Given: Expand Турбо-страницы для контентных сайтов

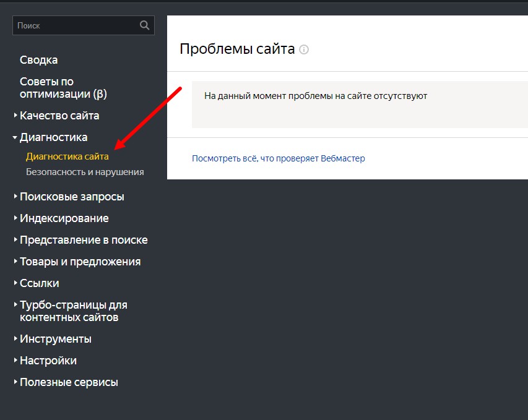Looking at the screenshot, I should pos(73,311).
